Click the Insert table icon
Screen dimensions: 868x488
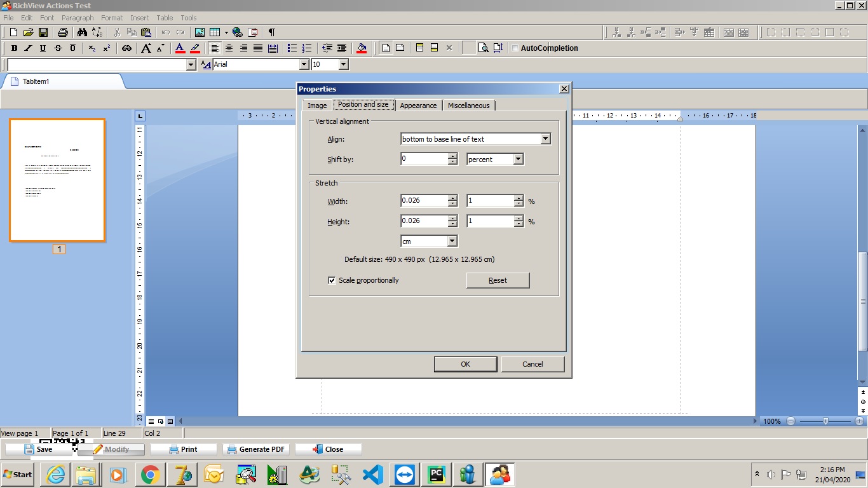215,32
